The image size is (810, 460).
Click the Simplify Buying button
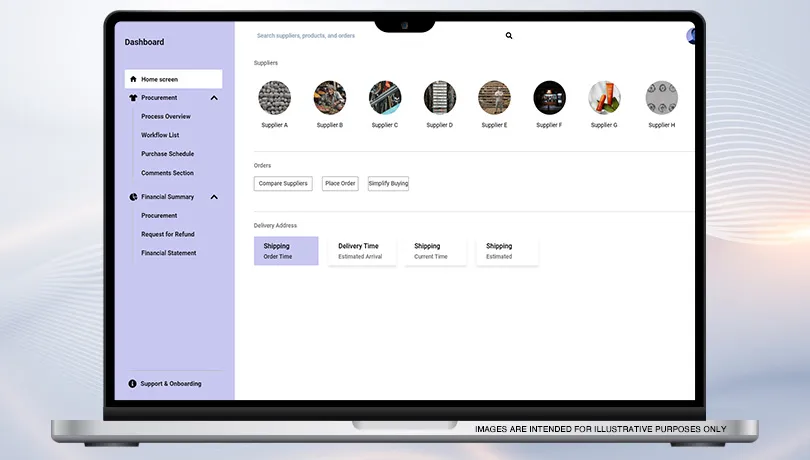tap(388, 184)
